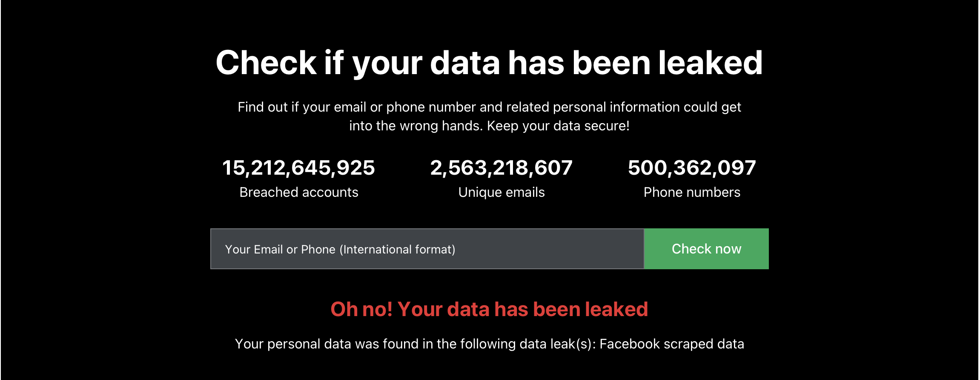Click the 'Find out if your email' subtitle line

[489, 107]
